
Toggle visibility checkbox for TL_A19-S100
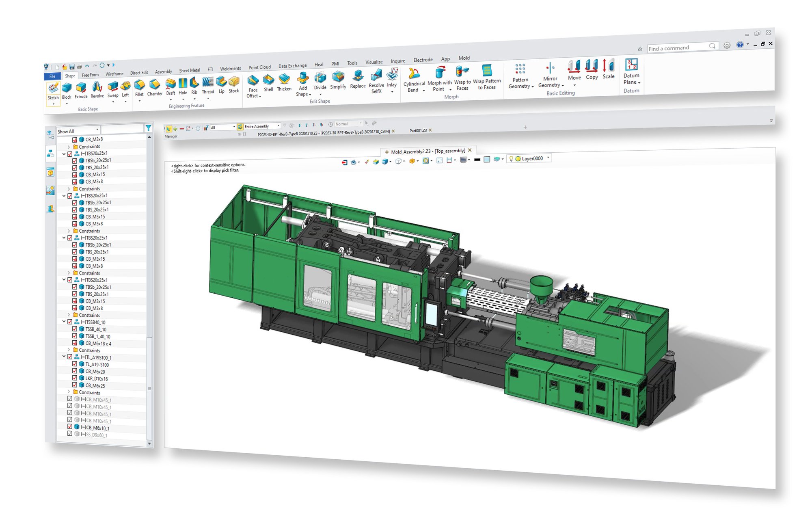coord(75,364)
